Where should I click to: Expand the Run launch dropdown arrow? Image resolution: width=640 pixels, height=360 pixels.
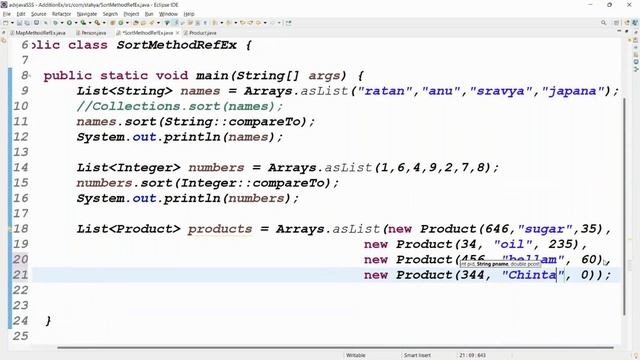[x=76, y=23]
